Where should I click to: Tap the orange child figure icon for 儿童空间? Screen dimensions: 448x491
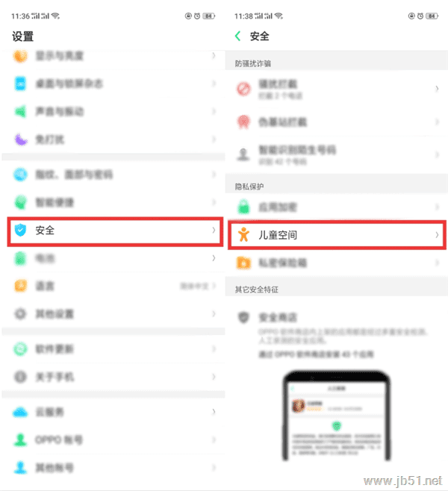click(x=243, y=234)
